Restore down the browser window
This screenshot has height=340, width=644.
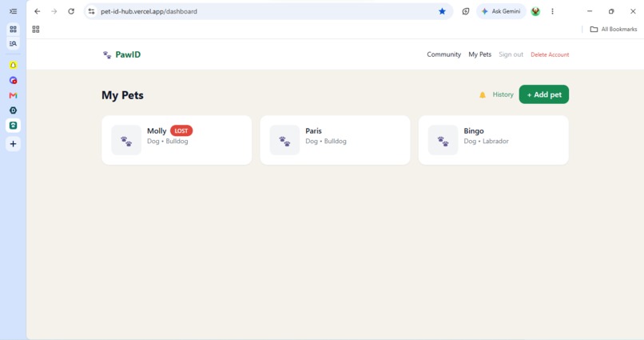coord(611,11)
